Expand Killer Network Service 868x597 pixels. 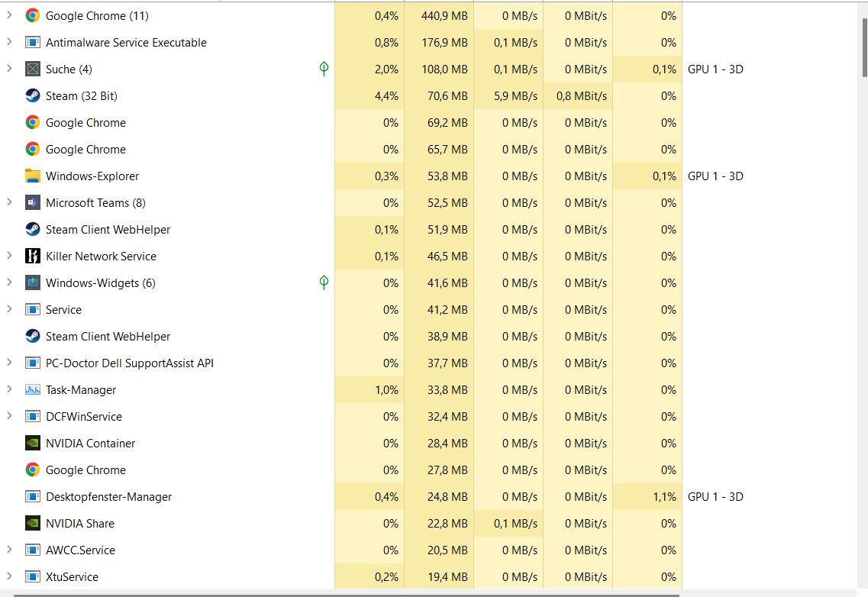tap(9, 256)
